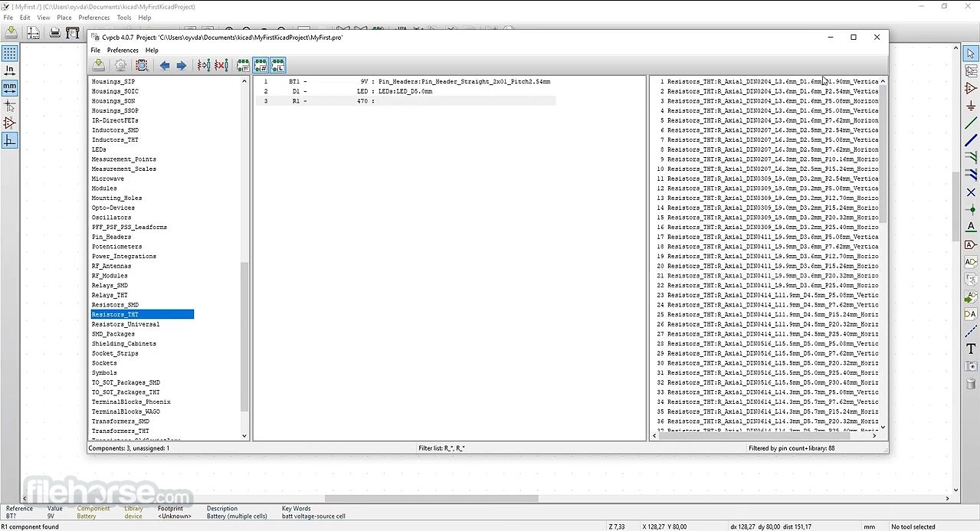Select the global label tool
980x531 pixels.
click(971, 244)
